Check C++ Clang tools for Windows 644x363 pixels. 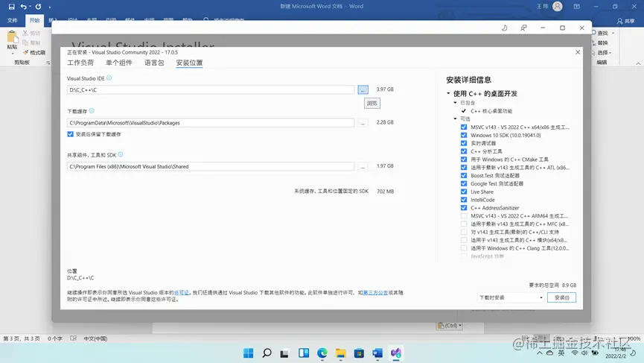(464, 248)
